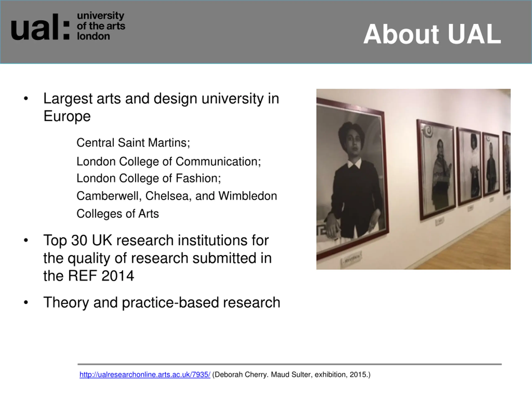The image size is (532, 399).
Task: Click 'London College of Fashion;' text
Action: coord(149,179)
